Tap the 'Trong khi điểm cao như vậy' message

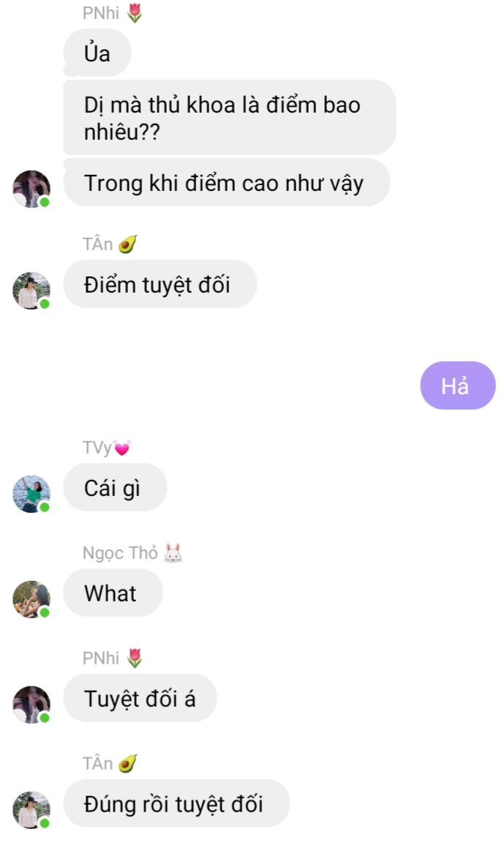click(x=227, y=182)
